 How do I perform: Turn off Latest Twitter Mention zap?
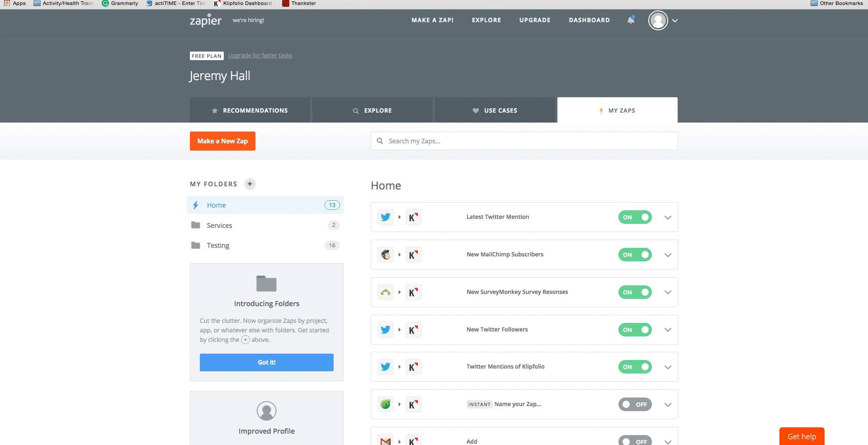(635, 217)
